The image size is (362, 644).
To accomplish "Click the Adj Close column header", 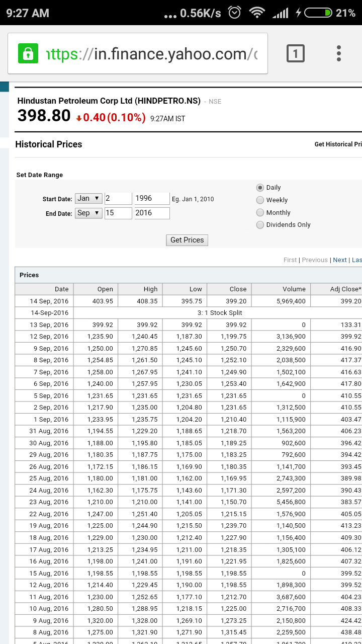I will coord(336,289).
